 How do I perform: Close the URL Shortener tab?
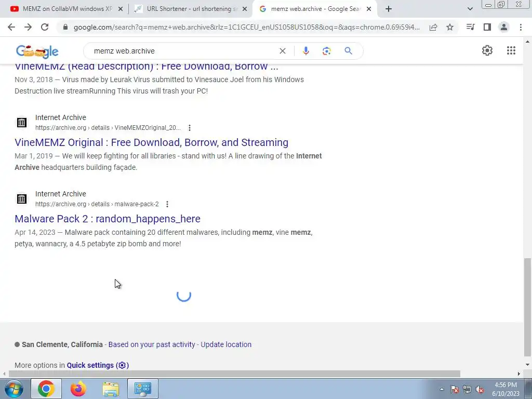tap(245, 9)
